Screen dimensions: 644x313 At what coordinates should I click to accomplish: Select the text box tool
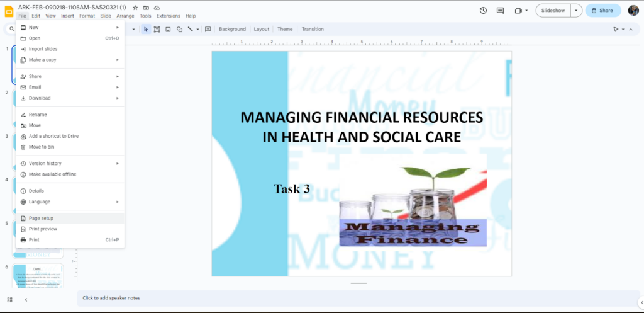pos(157,29)
